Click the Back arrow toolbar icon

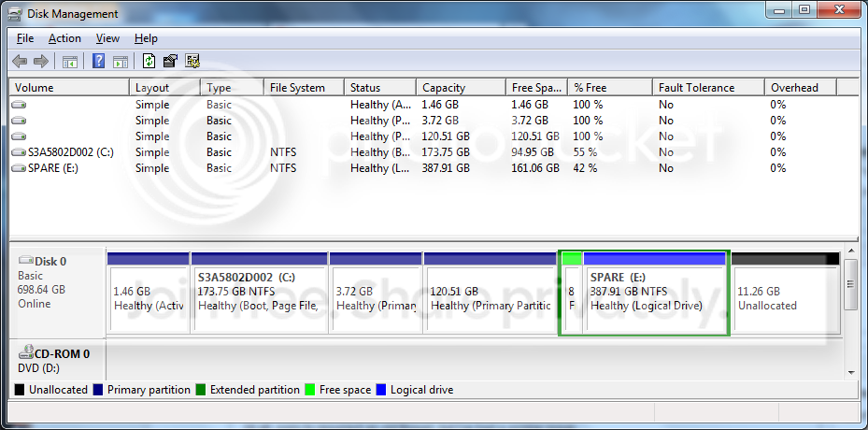click(20, 61)
